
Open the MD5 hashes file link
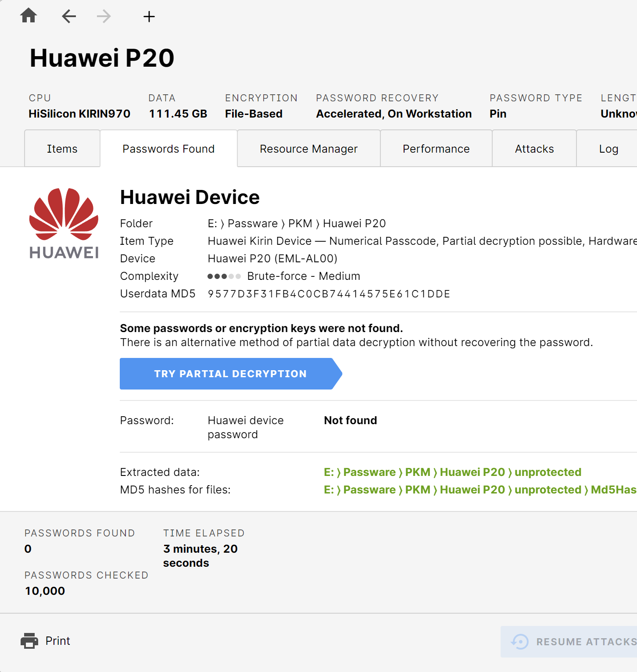(x=480, y=490)
